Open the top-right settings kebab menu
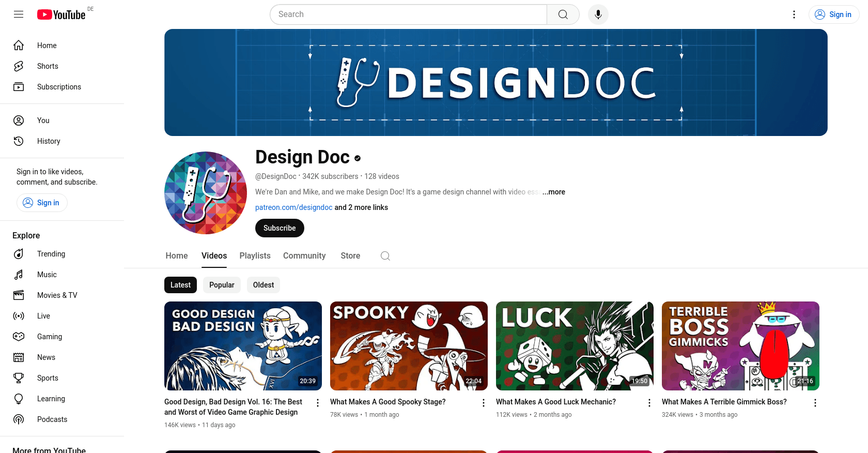Screen dimensions: 868x453 pyautogui.click(x=794, y=14)
